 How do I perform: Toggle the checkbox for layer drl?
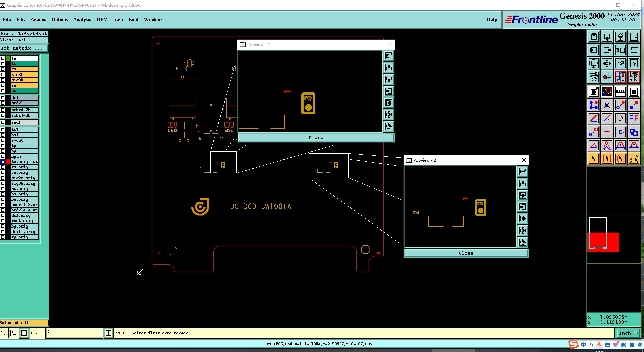(3, 98)
